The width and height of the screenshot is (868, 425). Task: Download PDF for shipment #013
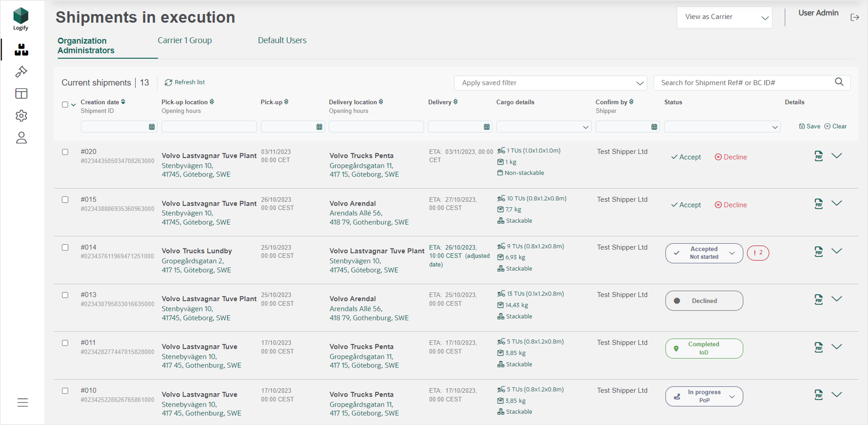(818, 299)
